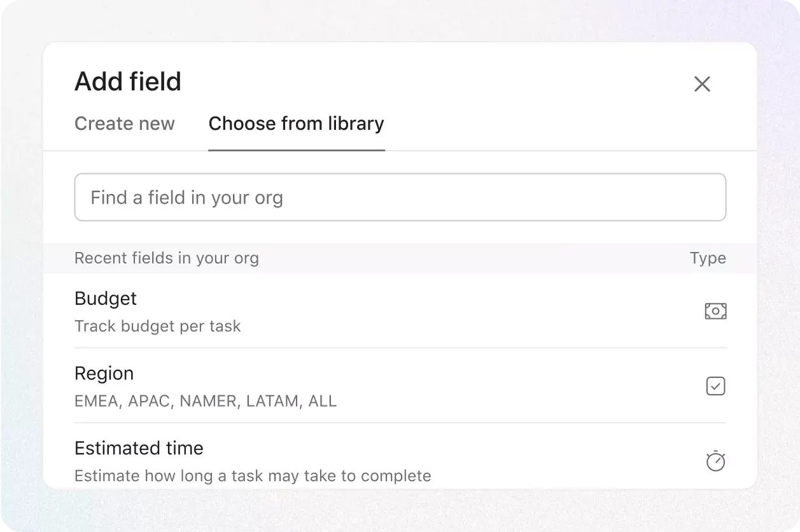Choose the Budget field name
Image resolution: width=800 pixels, height=532 pixels.
click(x=106, y=298)
